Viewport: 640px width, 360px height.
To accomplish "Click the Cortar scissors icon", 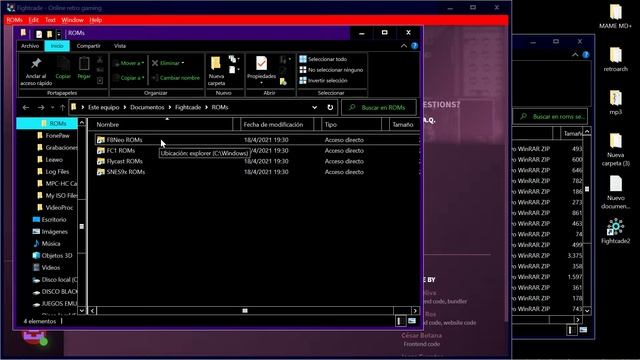I will 100,60.
